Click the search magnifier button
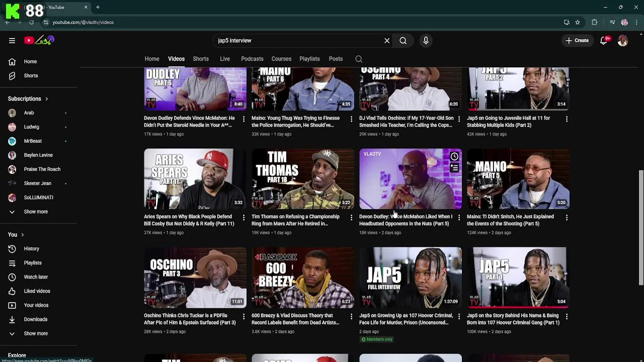This screenshot has height=362, width=644. point(403,41)
